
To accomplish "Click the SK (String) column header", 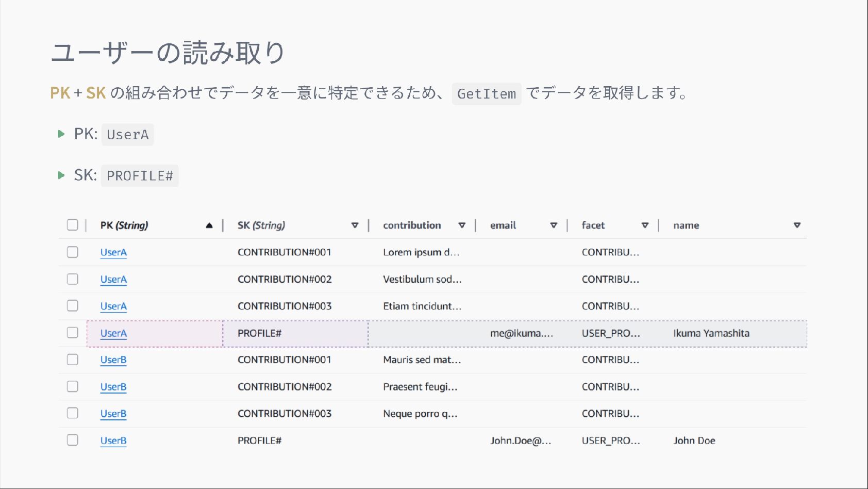I will pos(261,225).
